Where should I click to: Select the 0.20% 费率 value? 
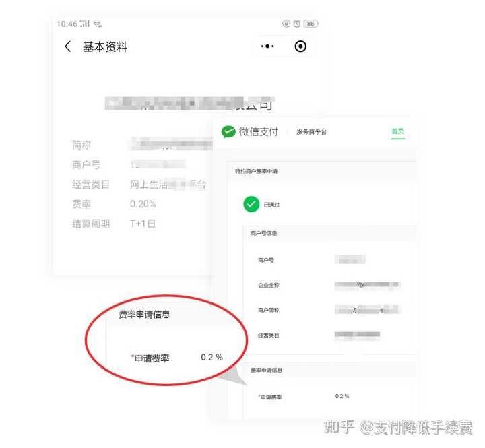143,204
